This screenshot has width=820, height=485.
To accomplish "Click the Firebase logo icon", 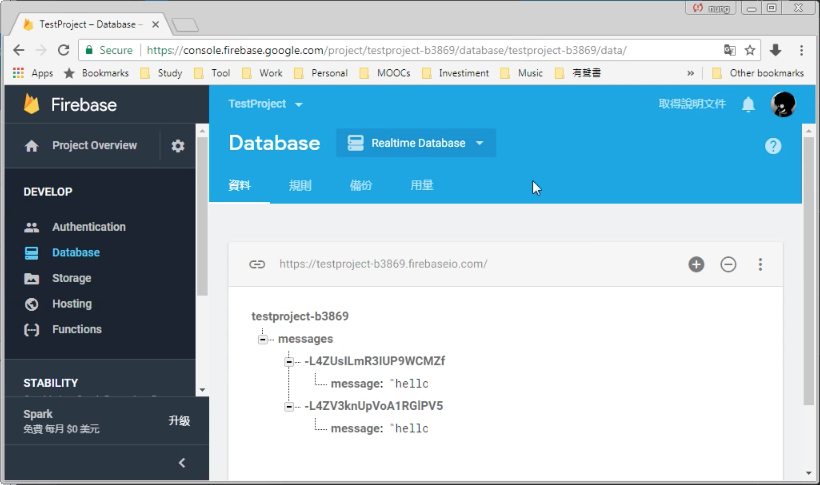I will coord(31,104).
